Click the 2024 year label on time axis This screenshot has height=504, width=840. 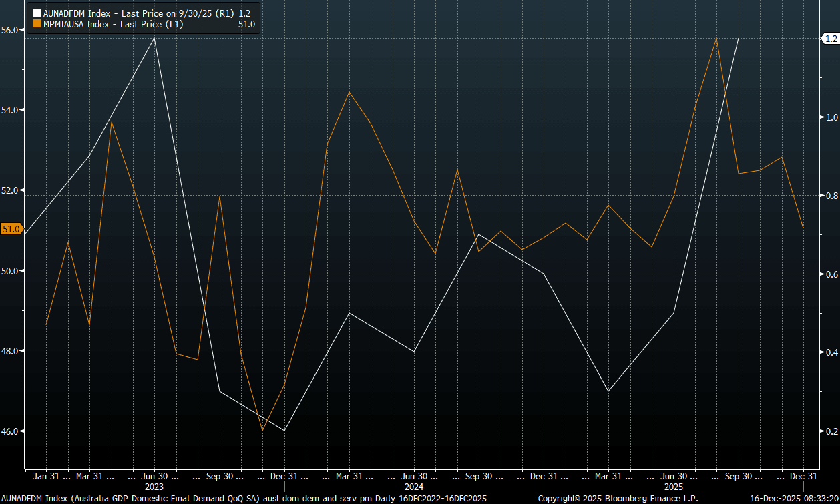tap(414, 487)
